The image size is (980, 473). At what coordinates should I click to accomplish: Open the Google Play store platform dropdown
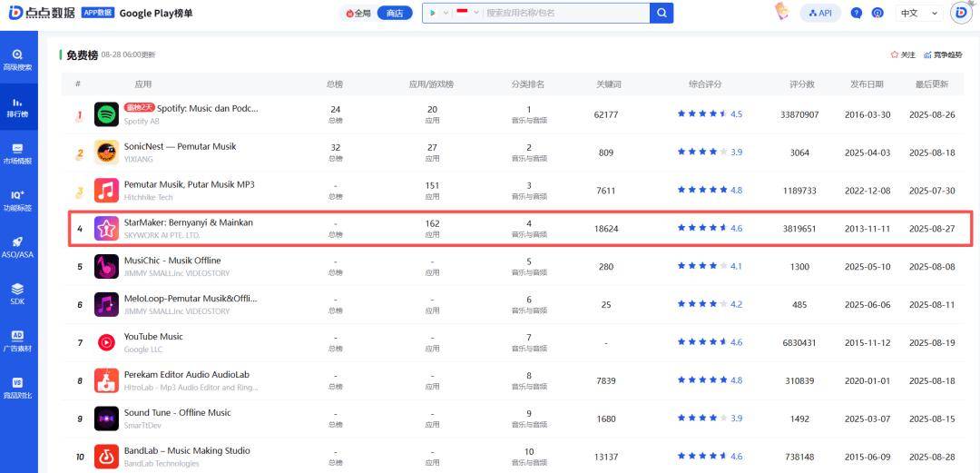(439, 13)
